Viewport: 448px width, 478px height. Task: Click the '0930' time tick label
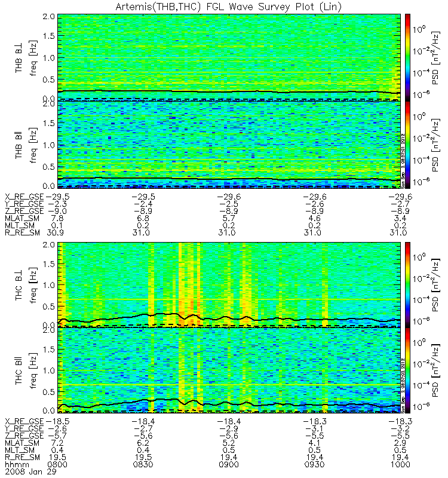315,465
